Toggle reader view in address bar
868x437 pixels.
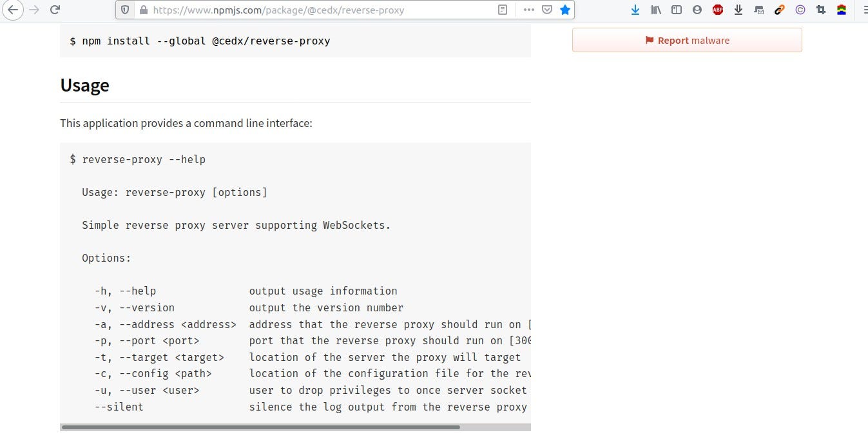coord(503,10)
